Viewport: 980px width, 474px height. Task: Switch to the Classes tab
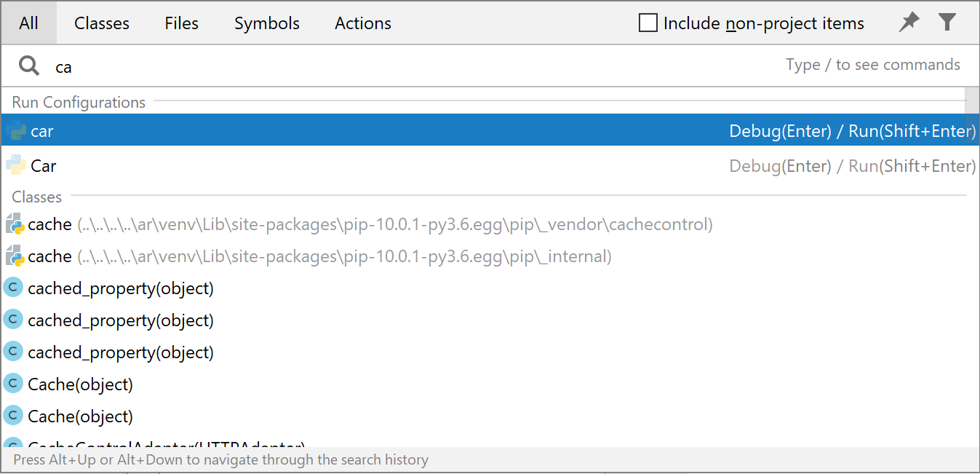coord(102,23)
